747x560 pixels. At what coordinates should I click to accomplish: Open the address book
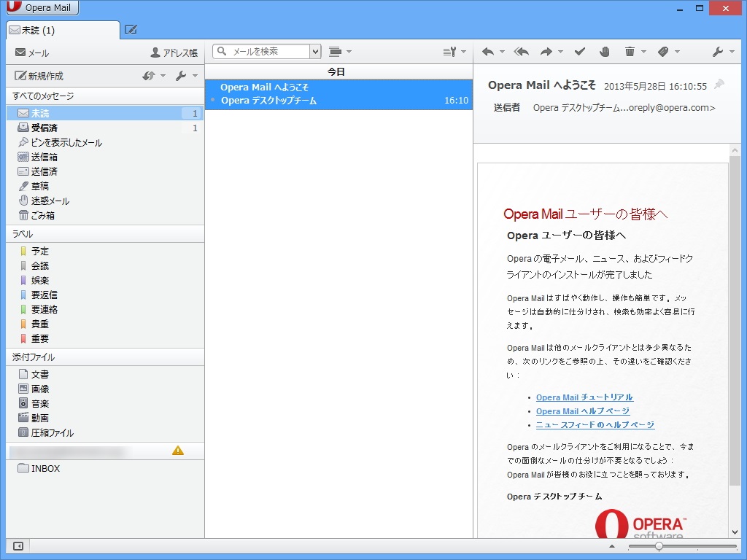click(174, 52)
